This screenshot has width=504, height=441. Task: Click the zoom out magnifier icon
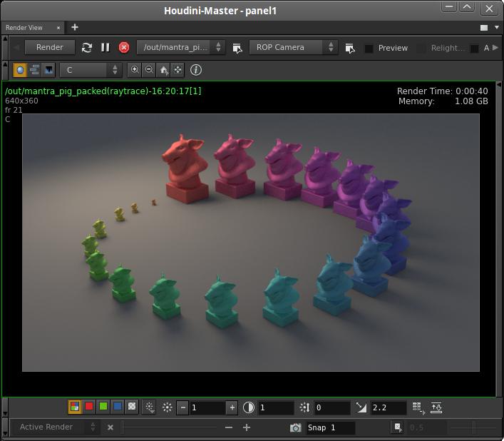149,70
